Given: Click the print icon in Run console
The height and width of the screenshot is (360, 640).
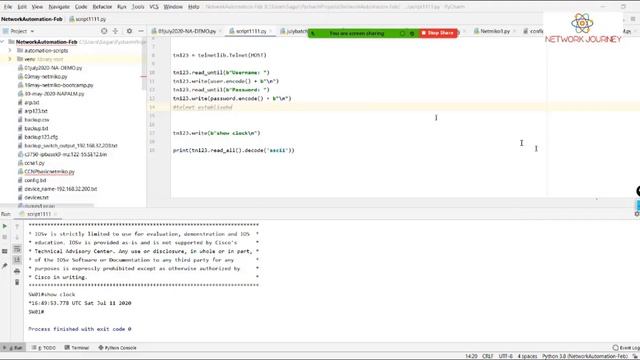Looking at the screenshot, I should click(x=17, y=271).
